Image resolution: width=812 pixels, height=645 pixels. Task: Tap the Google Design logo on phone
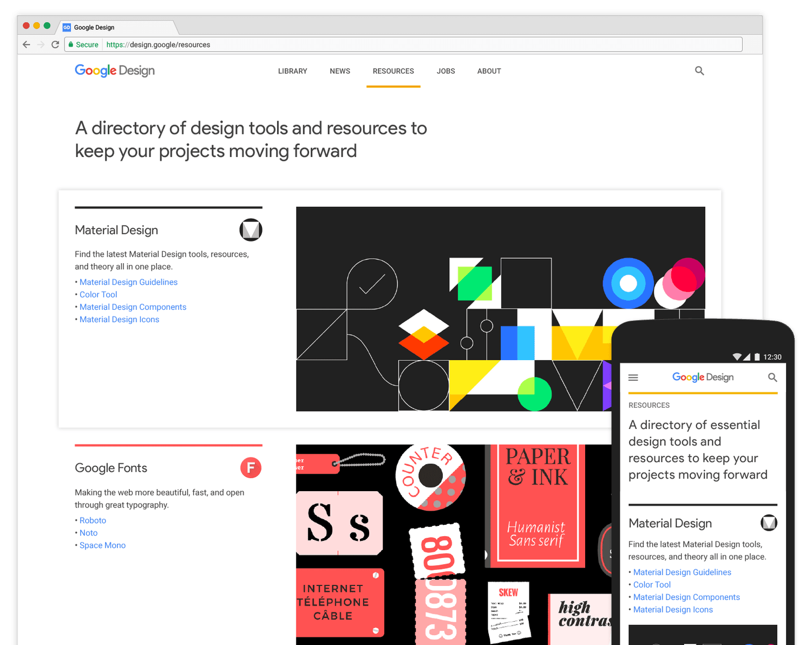[x=703, y=377]
